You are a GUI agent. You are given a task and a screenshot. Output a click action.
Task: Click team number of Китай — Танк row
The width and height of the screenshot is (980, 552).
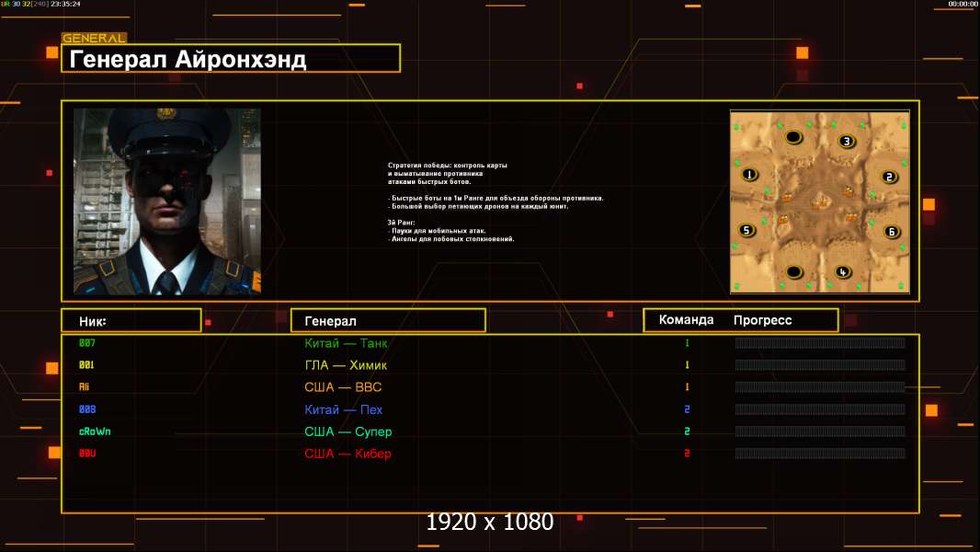click(687, 342)
